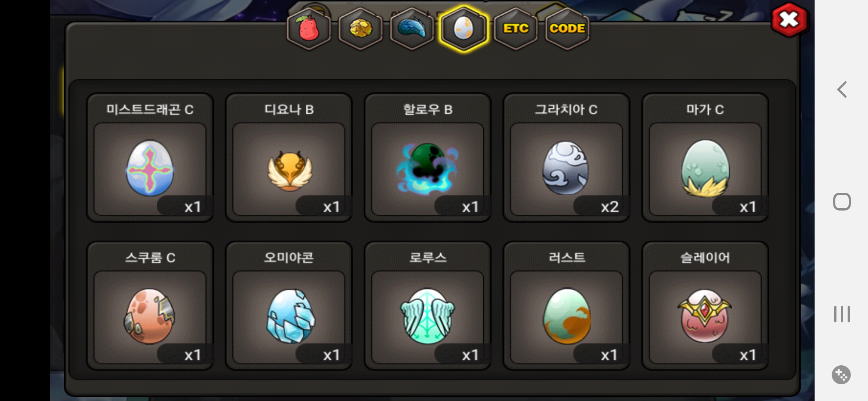Image resolution: width=868 pixels, height=401 pixels.
Task: Tap the Android home button
Action: (x=842, y=202)
